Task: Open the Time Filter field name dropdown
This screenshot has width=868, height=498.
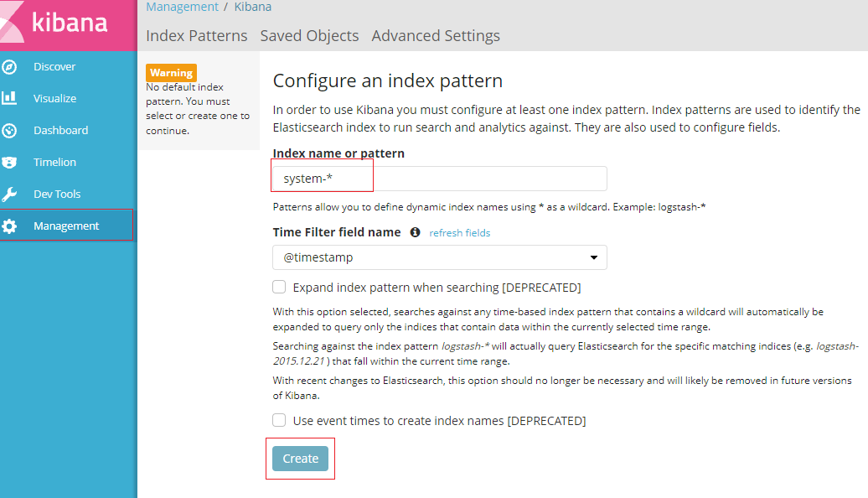Action: [x=440, y=258]
